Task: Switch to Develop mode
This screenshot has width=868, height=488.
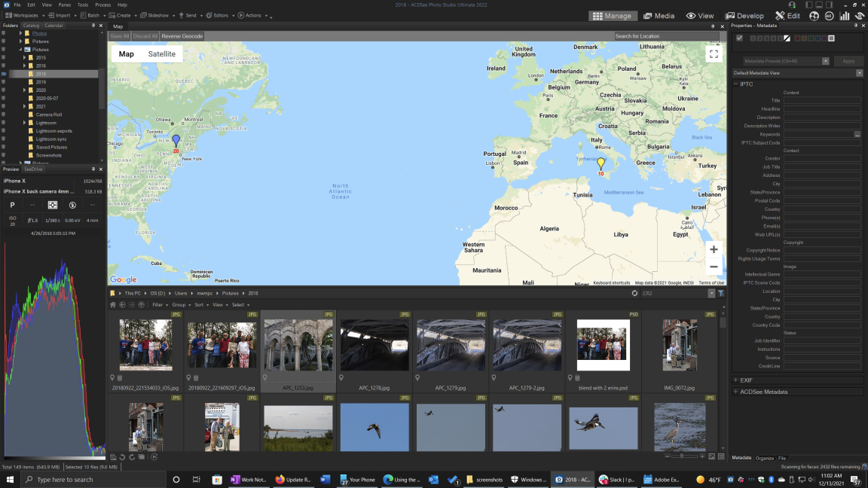Action: pos(744,16)
